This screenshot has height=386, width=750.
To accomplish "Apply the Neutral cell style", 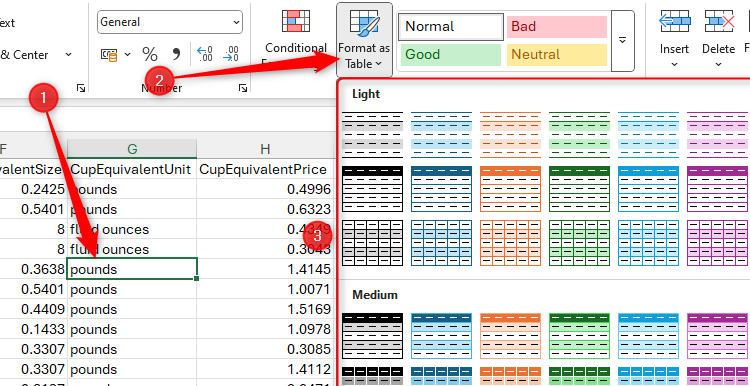I will (557, 55).
